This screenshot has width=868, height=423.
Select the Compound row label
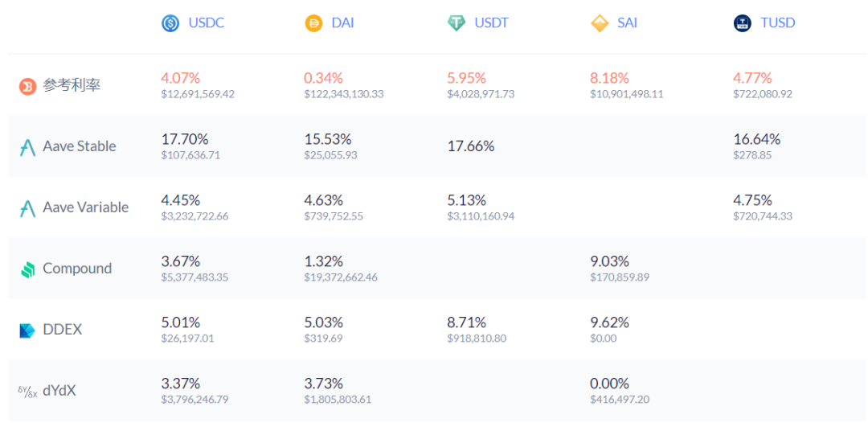pyautogui.click(x=77, y=269)
